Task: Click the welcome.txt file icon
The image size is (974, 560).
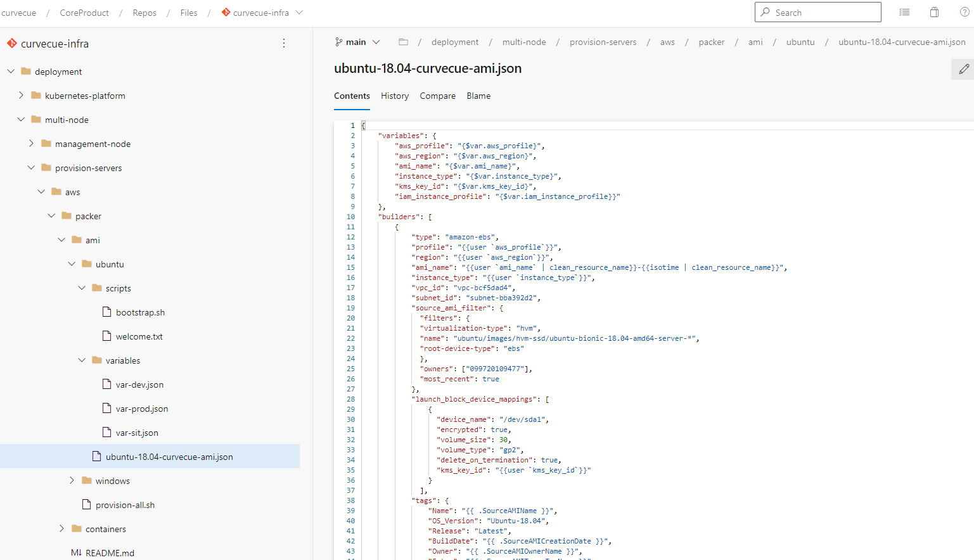Action: tap(107, 336)
